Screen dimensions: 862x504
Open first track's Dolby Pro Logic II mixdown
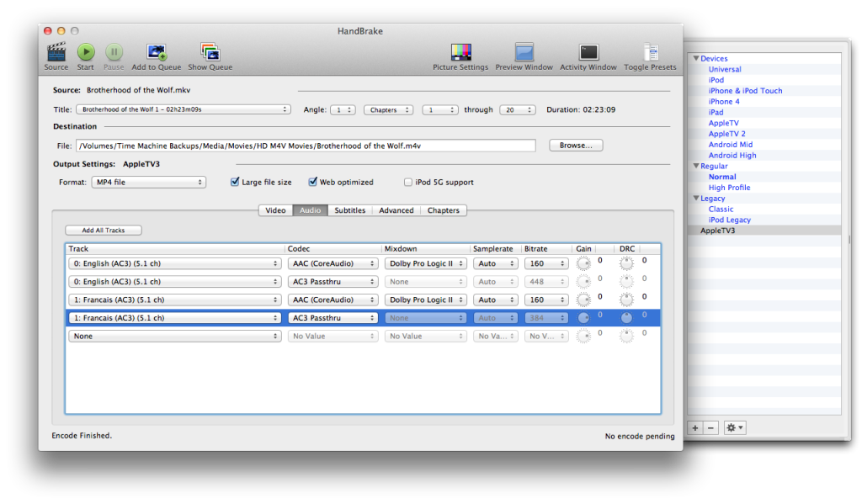tap(425, 264)
